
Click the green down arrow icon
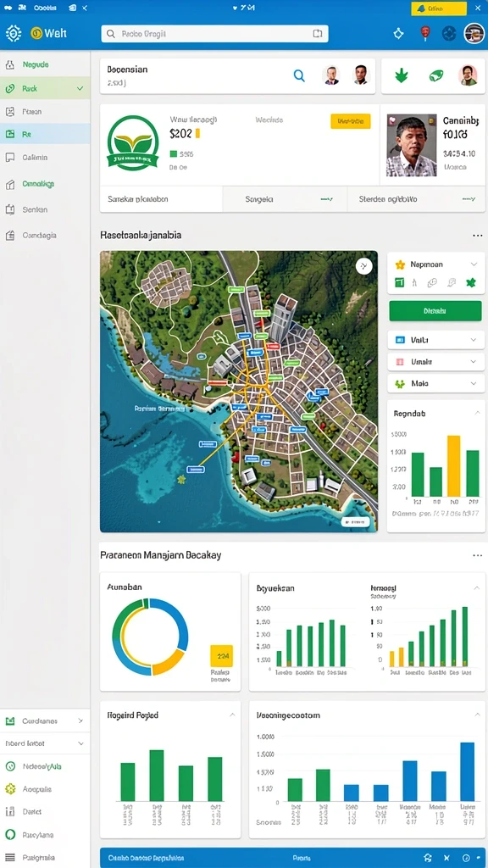[x=401, y=75]
